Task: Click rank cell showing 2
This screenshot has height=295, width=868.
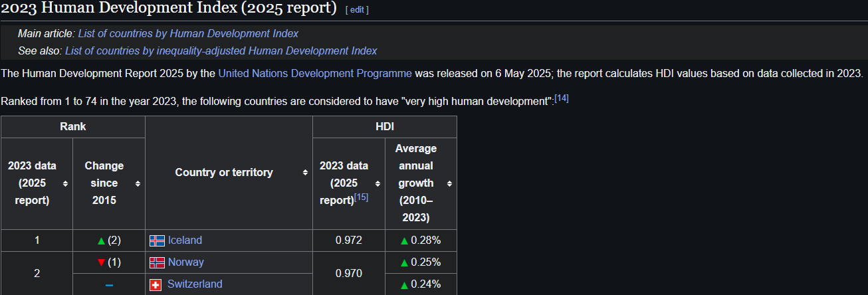Action: coord(37,273)
